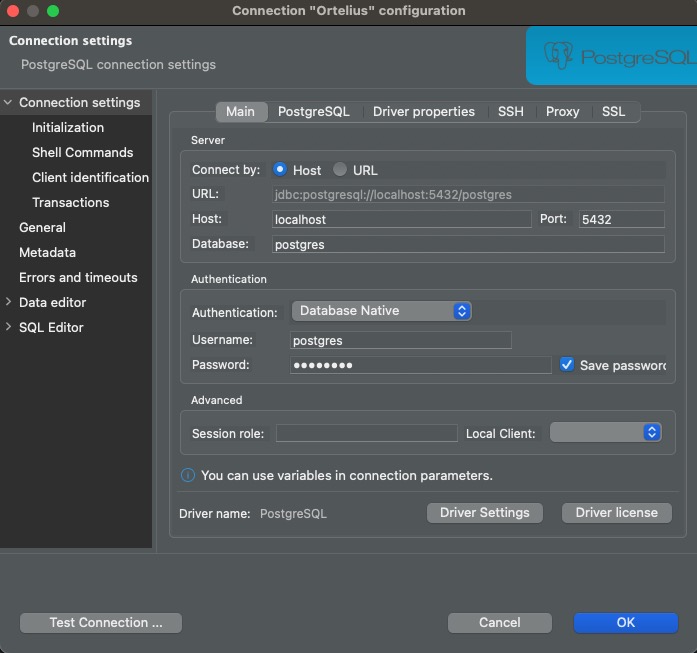Open the SSL tab
Viewport: 697px width, 653px height.
pyautogui.click(x=613, y=112)
